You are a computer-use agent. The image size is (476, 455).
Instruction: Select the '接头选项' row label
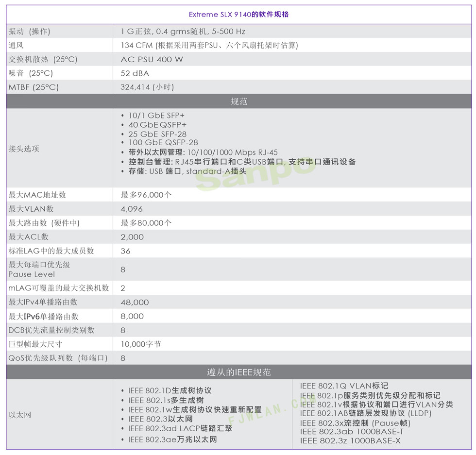point(24,149)
